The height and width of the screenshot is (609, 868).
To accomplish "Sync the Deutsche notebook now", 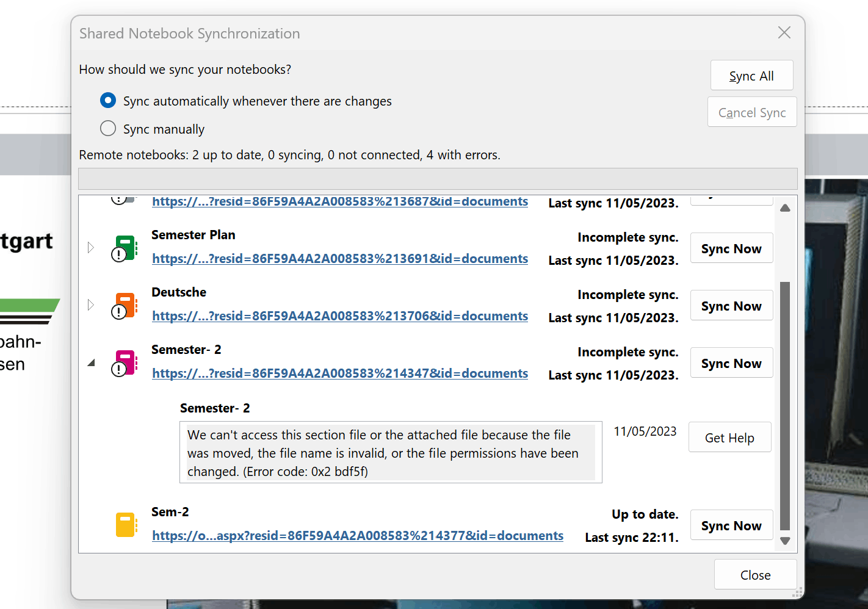I will 731,306.
